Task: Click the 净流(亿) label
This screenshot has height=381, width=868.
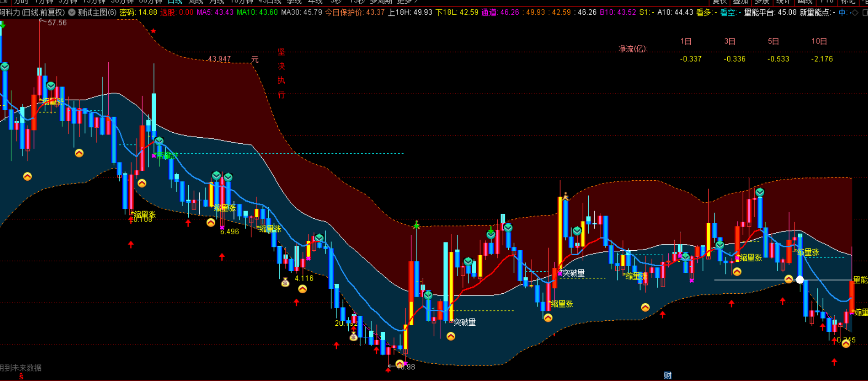Action: (x=633, y=49)
